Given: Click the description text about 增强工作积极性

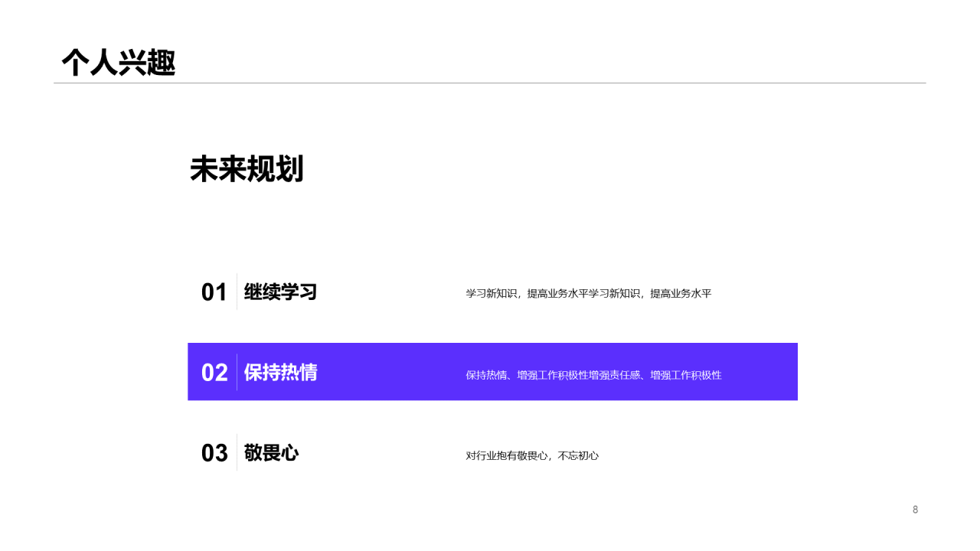Looking at the screenshot, I should 593,375.
